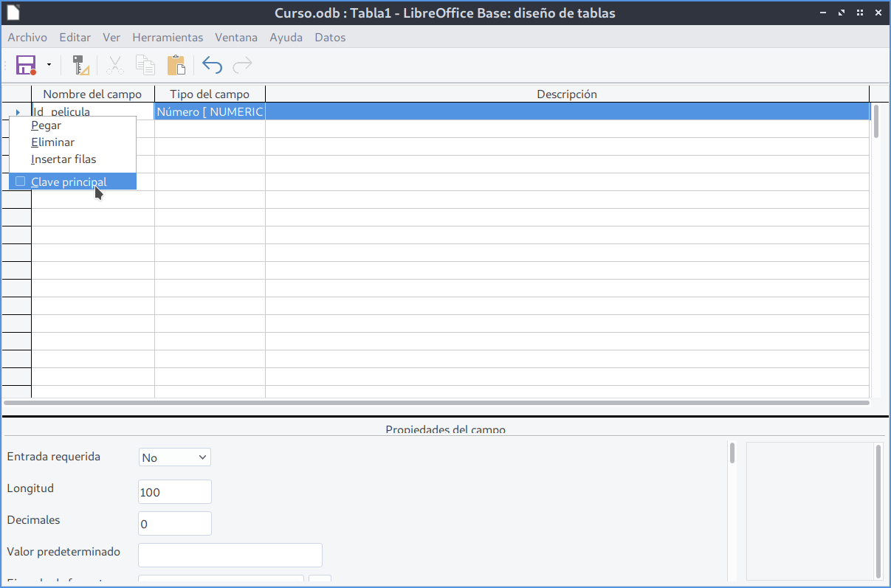The image size is (891, 588).
Task: Choose Insertar filas in the context menu
Action: pos(63,159)
